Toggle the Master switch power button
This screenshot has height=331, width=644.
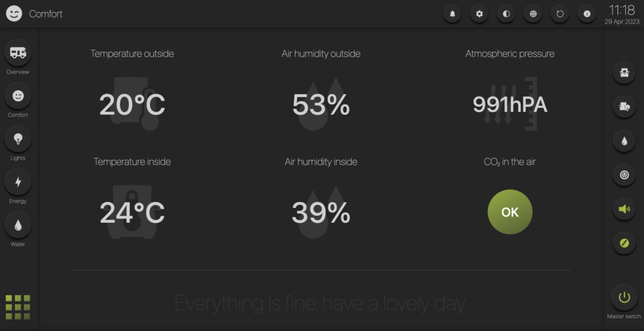click(624, 297)
